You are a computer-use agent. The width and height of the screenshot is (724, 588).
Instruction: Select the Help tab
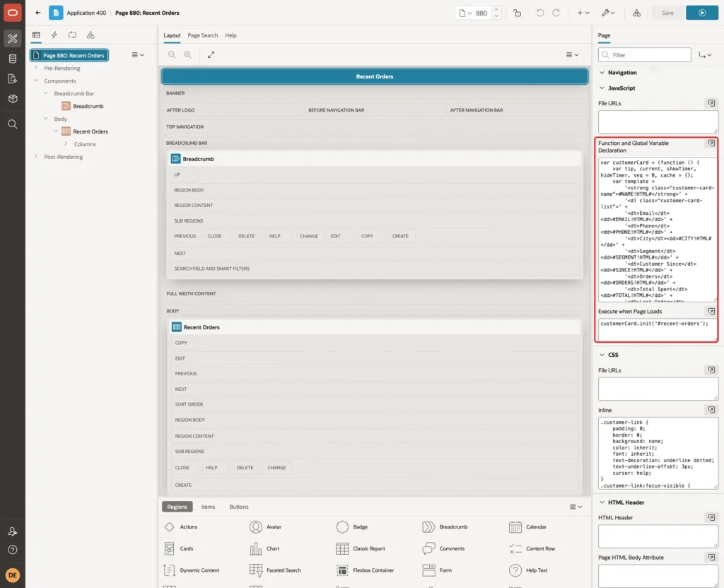point(230,35)
